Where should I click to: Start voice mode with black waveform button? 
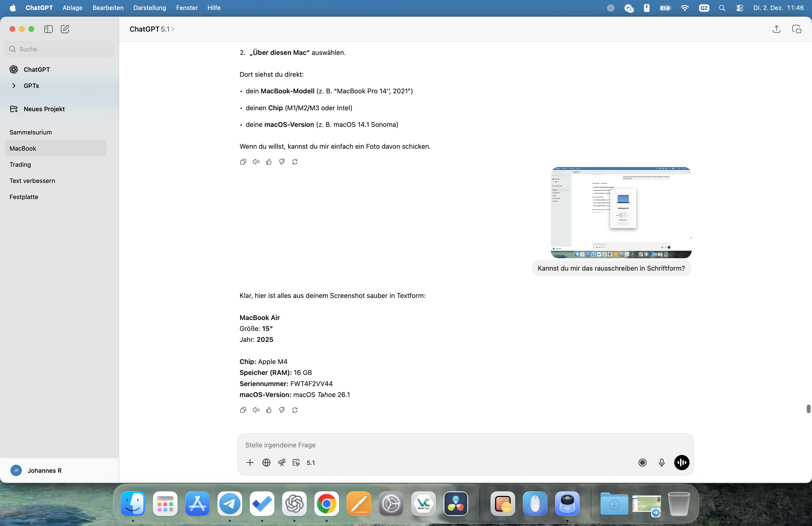[682, 463]
